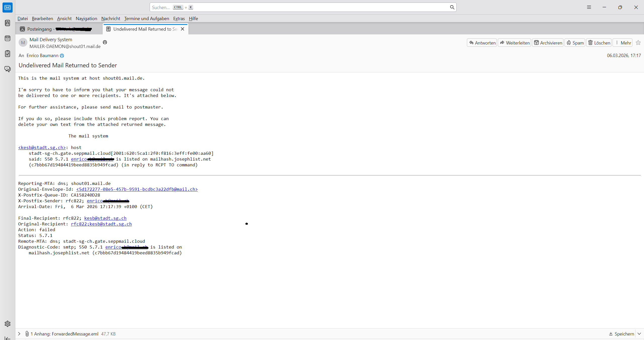644x340 pixels.
Task: Close the Undelivered Mail tab
Action: click(183, 29)
